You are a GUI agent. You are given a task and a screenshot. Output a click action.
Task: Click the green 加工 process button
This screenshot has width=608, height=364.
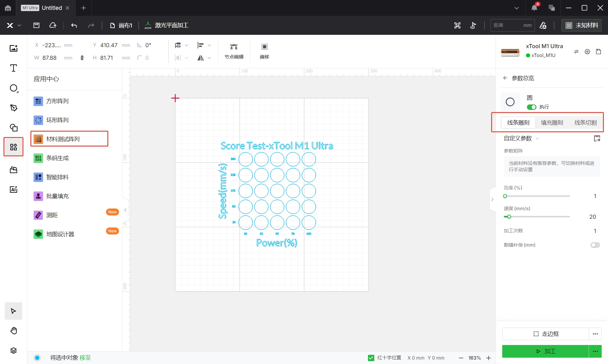[545, 351]
